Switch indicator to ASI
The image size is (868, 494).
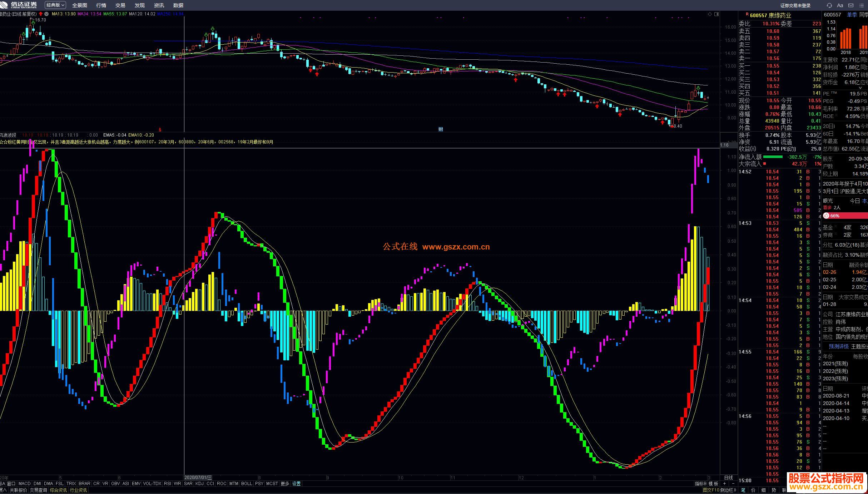tap(126, 484)
